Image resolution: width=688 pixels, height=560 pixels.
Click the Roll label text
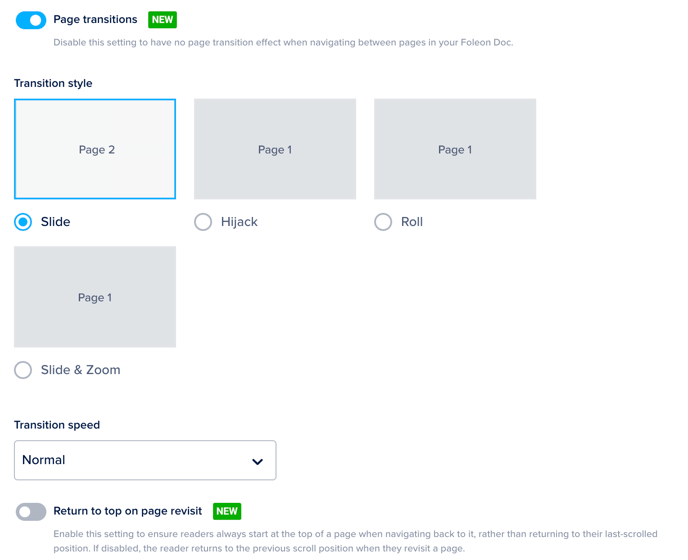coord(412,222)
